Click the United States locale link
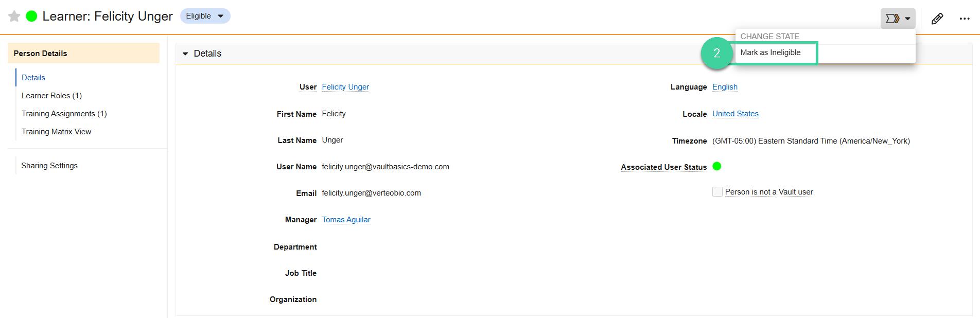Image resolution: width=980 pixels, height=318 pixels. (735, 114)
